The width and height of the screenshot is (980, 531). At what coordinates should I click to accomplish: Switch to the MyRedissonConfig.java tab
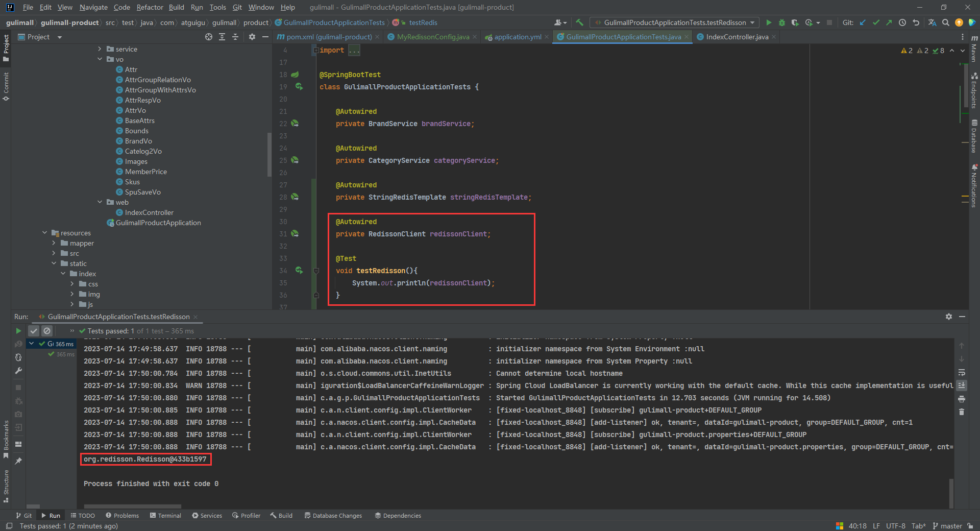coord(432,37)
